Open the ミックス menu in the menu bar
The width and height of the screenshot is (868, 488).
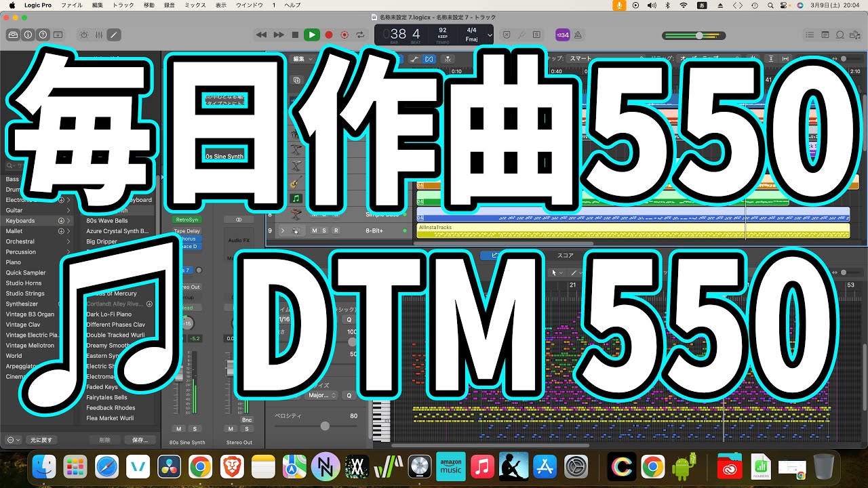tap(194, 4)
